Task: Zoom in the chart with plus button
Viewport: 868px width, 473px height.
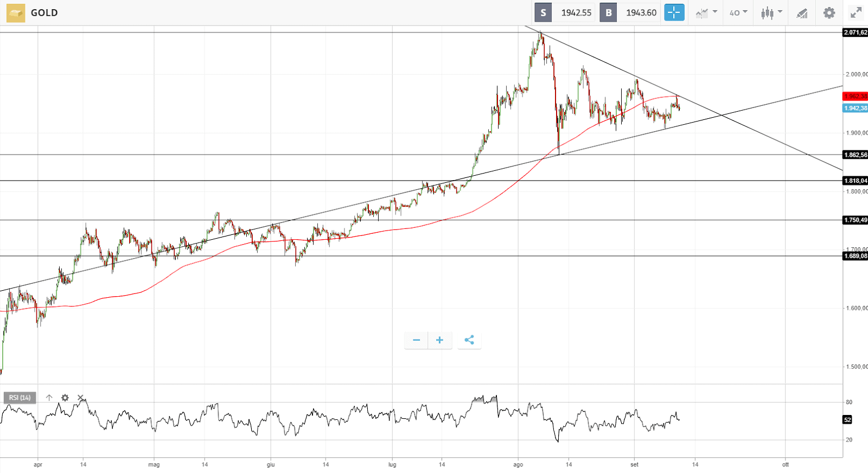Action: tap(440, 340)
